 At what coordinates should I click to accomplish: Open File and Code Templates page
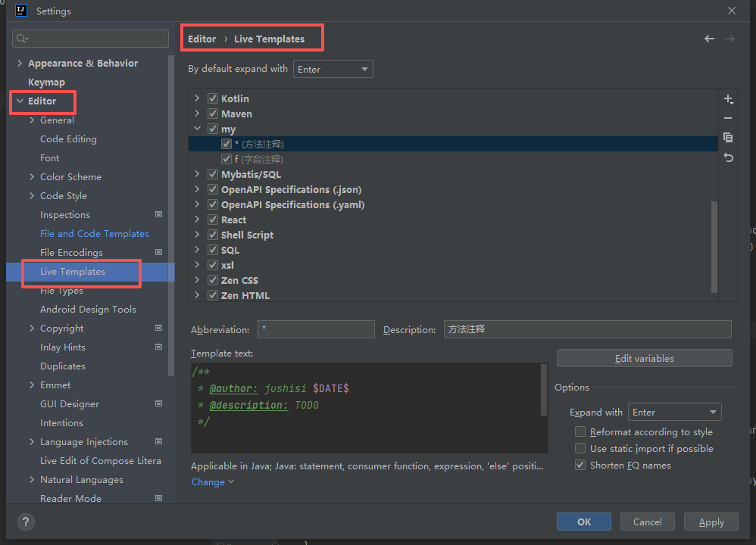click(95, 234)
